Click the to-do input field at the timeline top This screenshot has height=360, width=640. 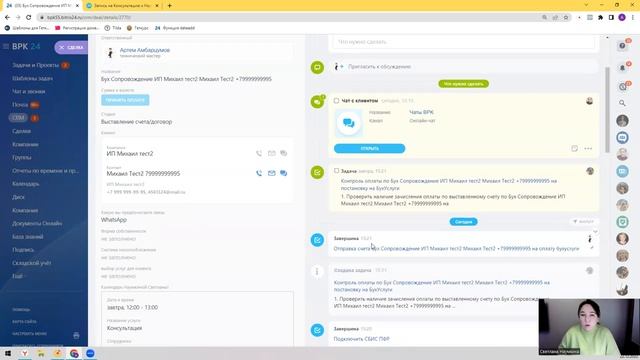463,42
